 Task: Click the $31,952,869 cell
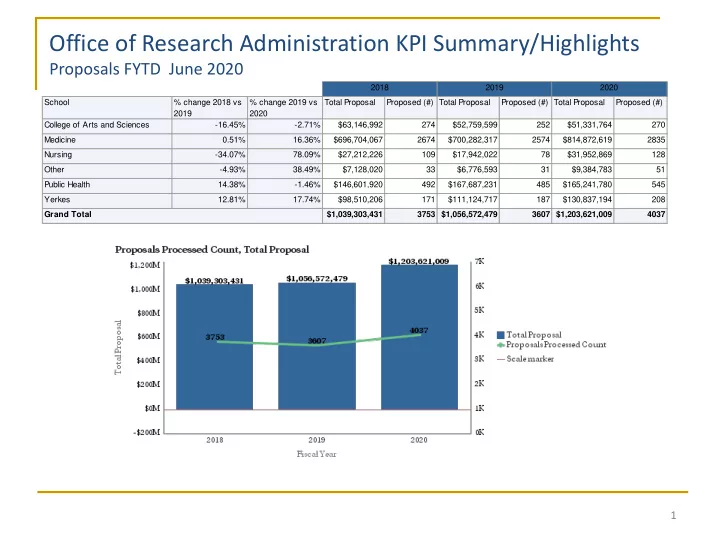(x=583, y=155)
